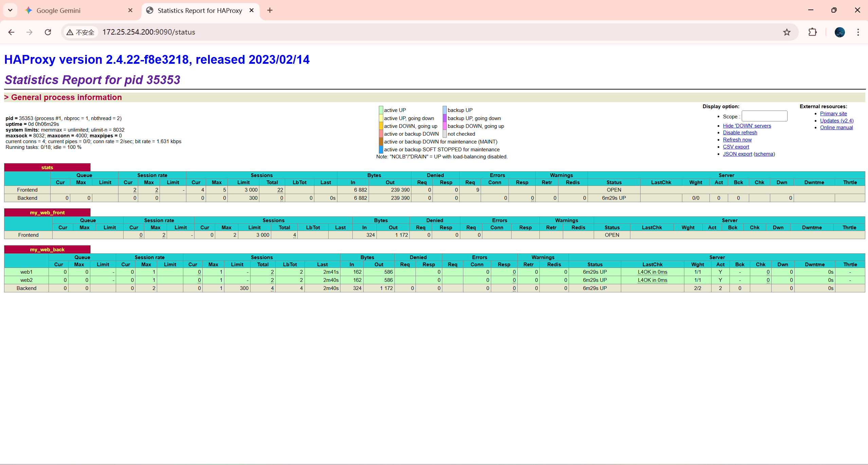The image size is (868, 465).
Task: Open the CSV export link
Action: (736, 147)
